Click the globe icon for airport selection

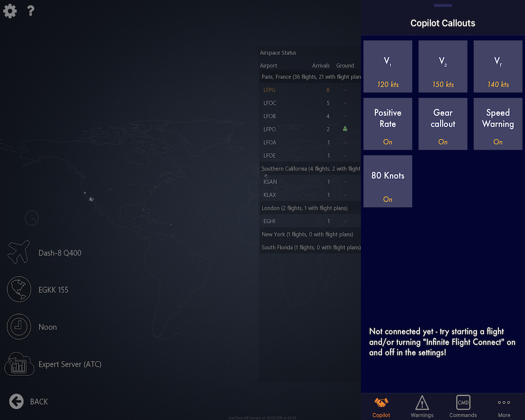tap(19, 289)
